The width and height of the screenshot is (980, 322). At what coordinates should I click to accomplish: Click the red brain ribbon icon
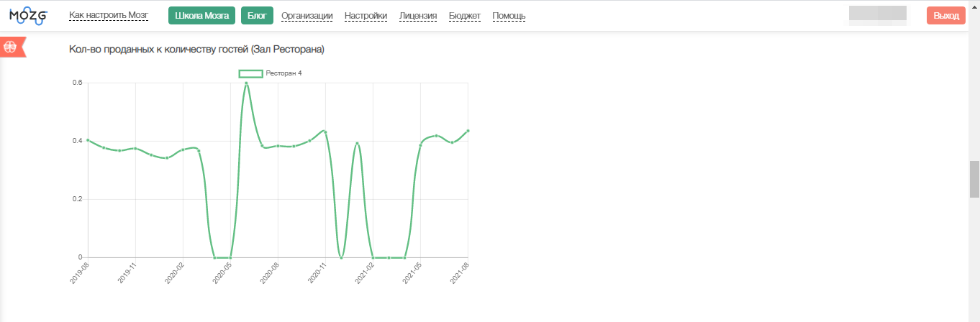(x=12, y=47)
